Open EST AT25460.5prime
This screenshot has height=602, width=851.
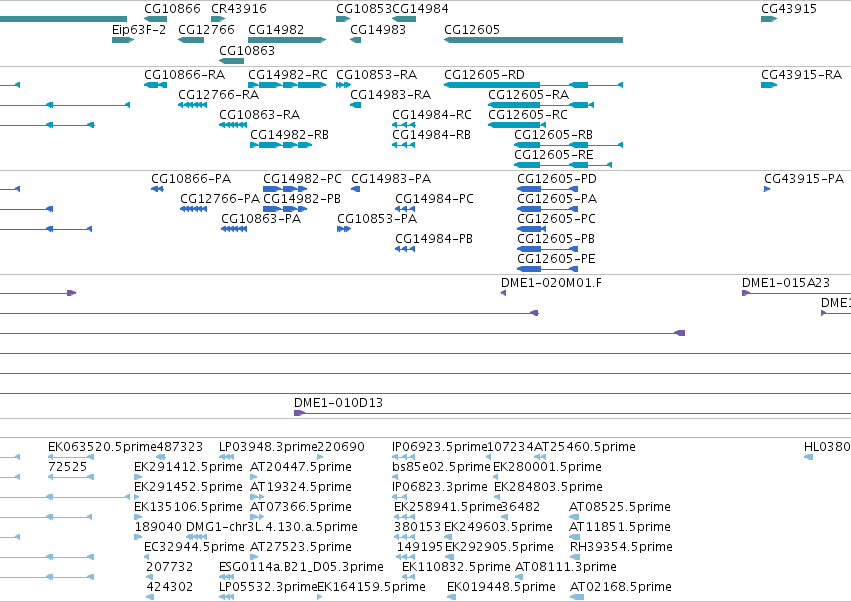(x=585, y=447)
